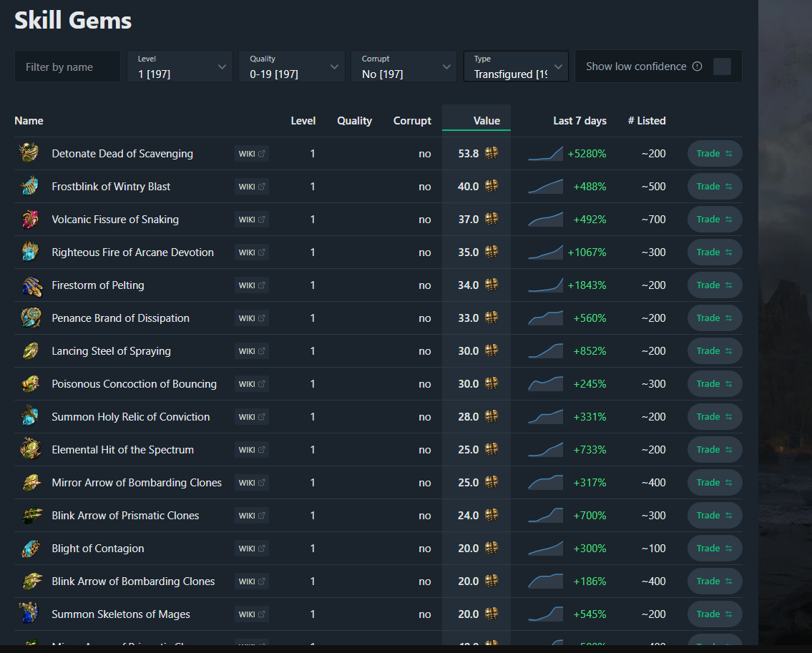Click the currency icon next to value 37.0
Image resolution: width=812 pixels, height=653 pixels.
click(x=491, y=219)
